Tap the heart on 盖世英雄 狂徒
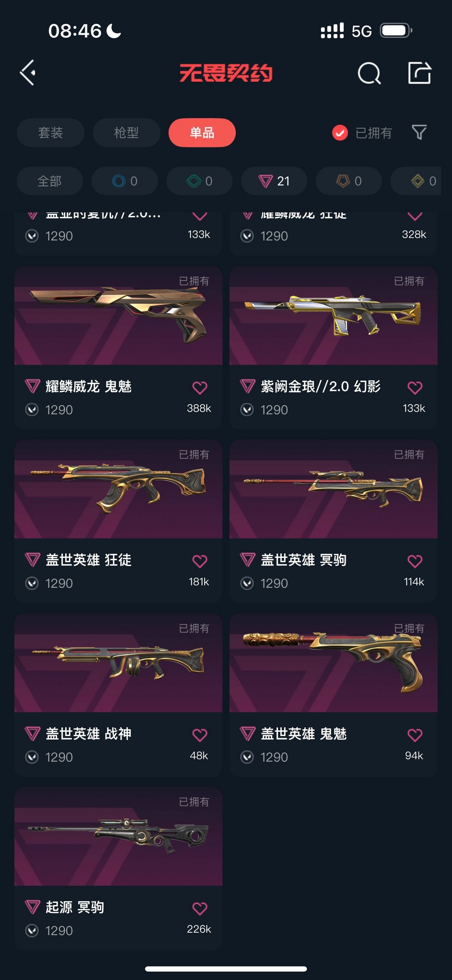The height and width of the screenshot is (980, 452). click(x=200, y=561)
